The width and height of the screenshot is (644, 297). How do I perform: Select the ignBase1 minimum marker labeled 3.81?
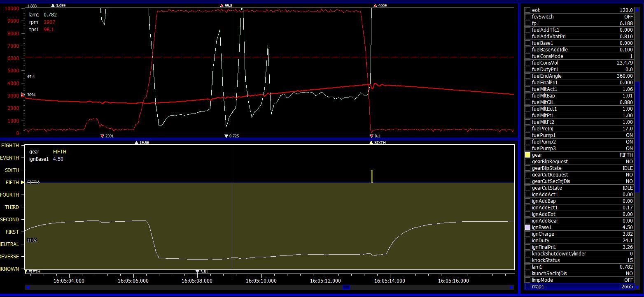tap(197, 272)
